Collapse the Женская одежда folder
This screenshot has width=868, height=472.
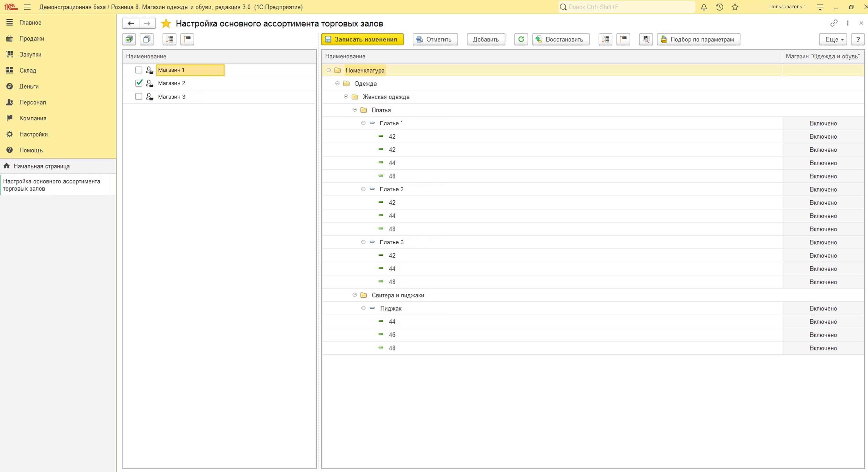point(346,96)
